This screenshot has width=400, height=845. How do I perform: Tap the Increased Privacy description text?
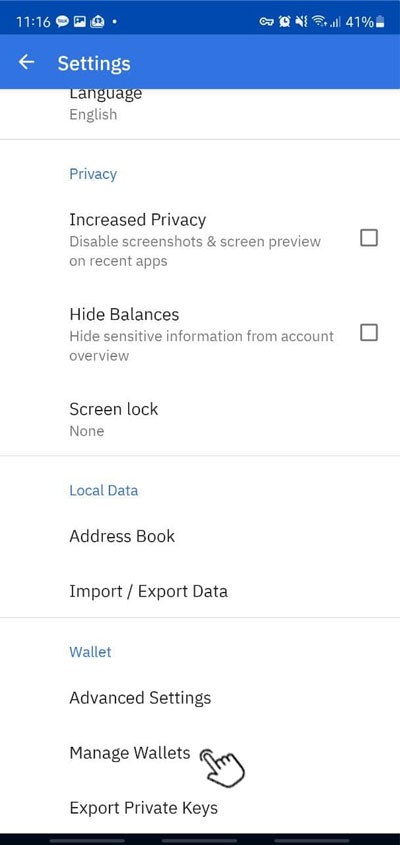click(195, 251)
